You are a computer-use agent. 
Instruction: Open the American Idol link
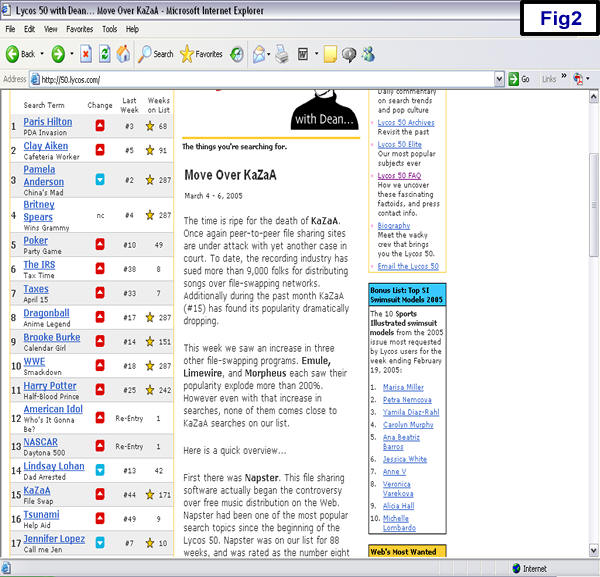[53, 409]
